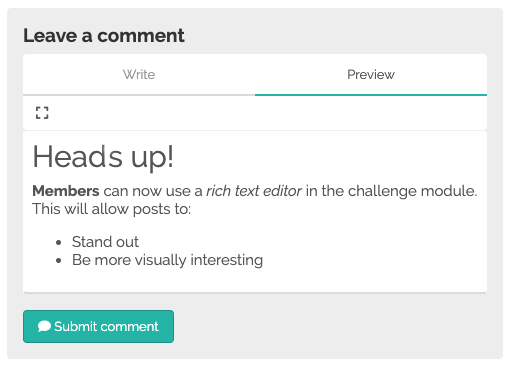Click the 'Leave a comment' heading
Screen dimensions: 511x368
[x=104, y=35]
